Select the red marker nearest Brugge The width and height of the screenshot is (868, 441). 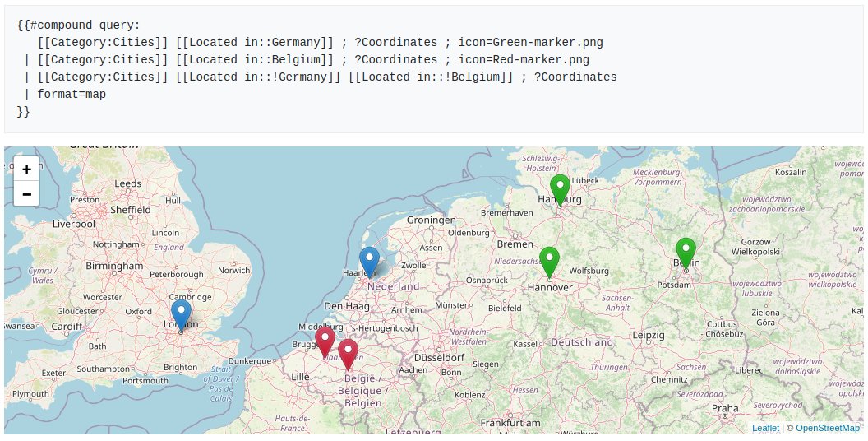pos(325,341)
